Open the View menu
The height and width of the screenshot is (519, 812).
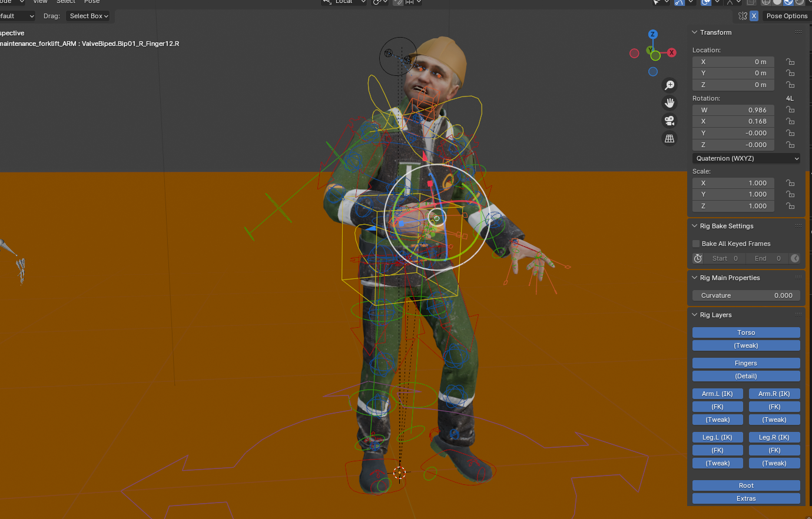(x=40, y=2)
